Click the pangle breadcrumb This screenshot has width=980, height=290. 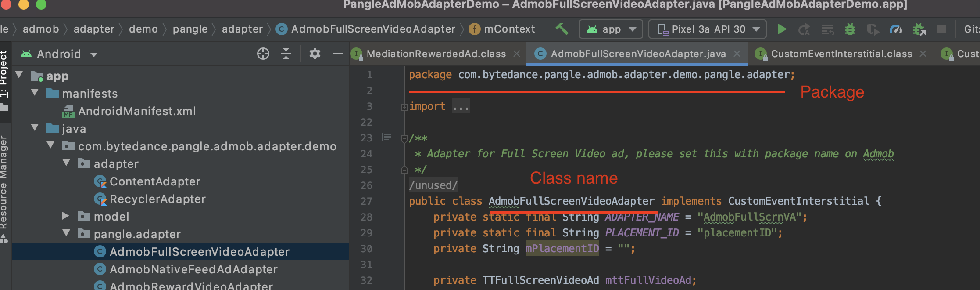coord(190,29)
